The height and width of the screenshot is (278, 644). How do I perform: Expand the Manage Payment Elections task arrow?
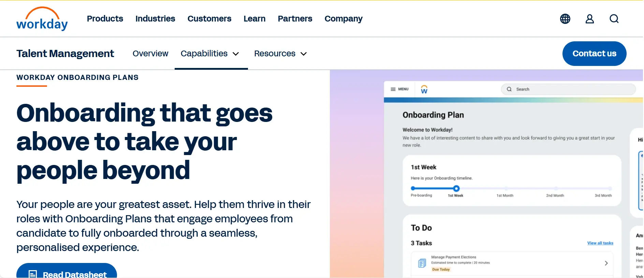click(606, 263)
